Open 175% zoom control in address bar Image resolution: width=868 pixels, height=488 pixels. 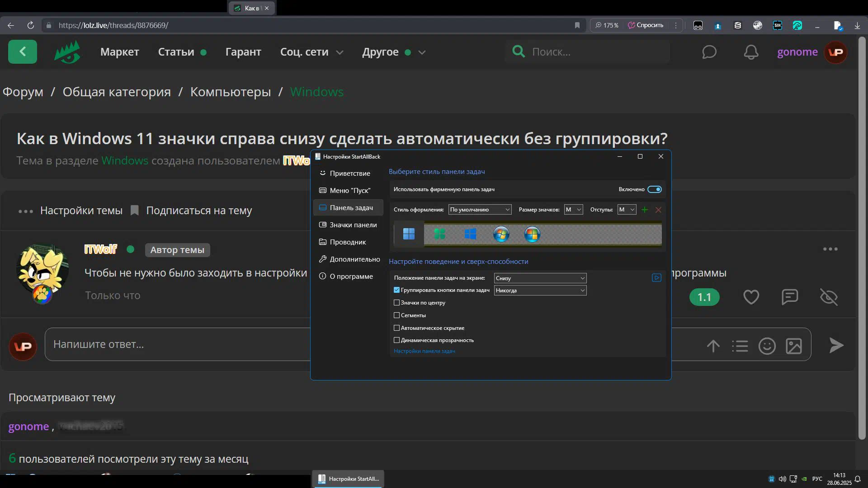tap(607, 25)
